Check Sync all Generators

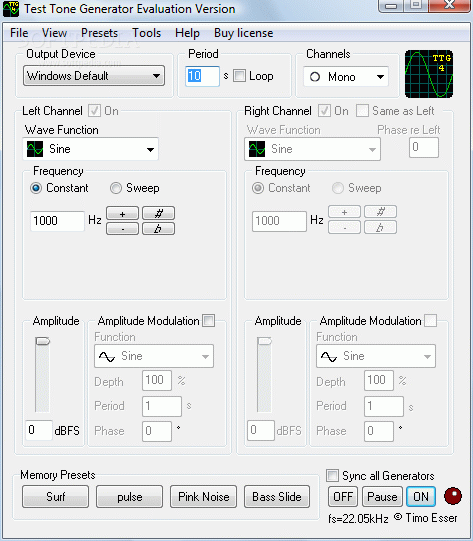coord(333,475)
